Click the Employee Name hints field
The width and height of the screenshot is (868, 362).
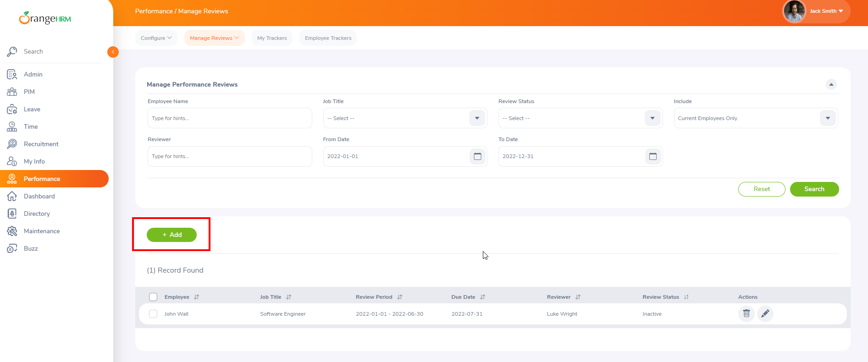click(x=230, y=118)
